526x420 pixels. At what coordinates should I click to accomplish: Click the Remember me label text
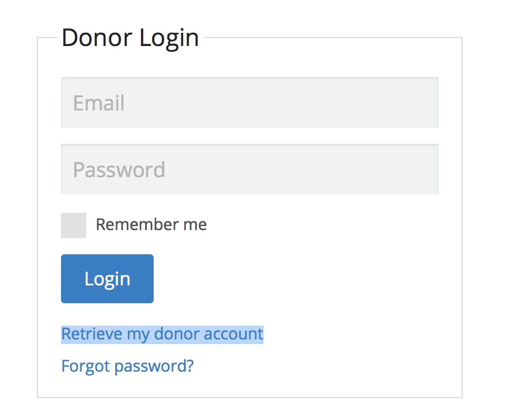(151, 224)
